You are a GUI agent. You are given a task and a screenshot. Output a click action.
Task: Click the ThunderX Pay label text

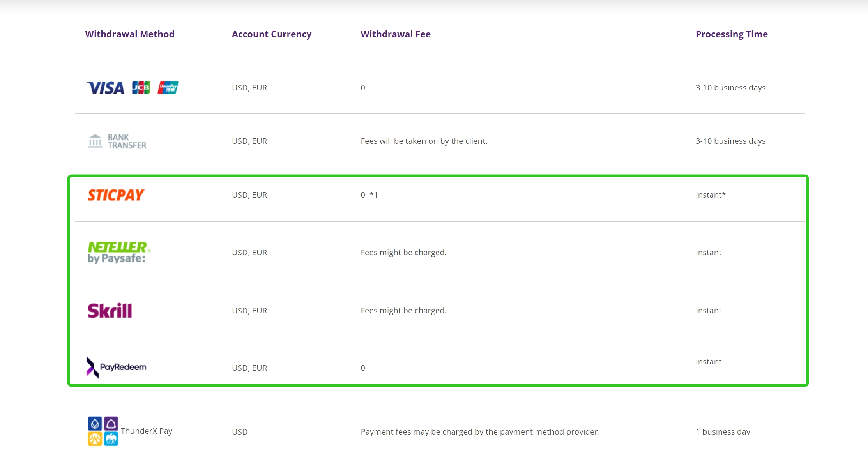[147, 431]
